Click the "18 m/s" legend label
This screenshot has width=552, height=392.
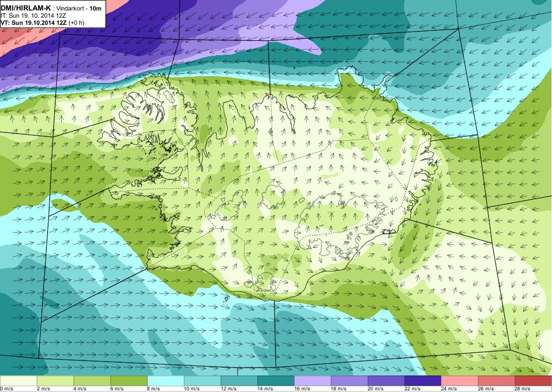pos(339,389)
